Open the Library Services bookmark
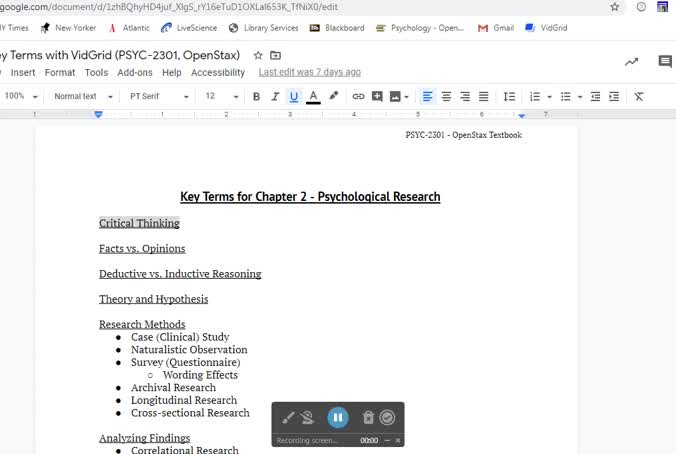 coord(263,28)
